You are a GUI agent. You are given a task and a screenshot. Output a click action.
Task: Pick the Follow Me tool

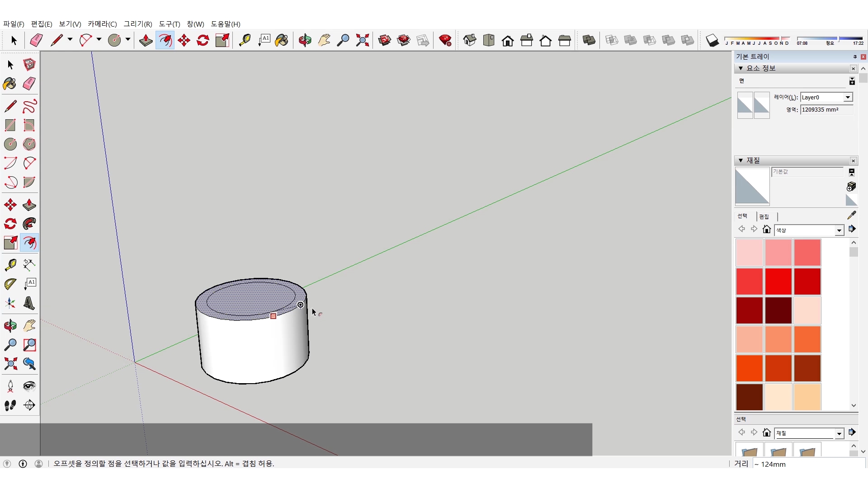point(29,224)
